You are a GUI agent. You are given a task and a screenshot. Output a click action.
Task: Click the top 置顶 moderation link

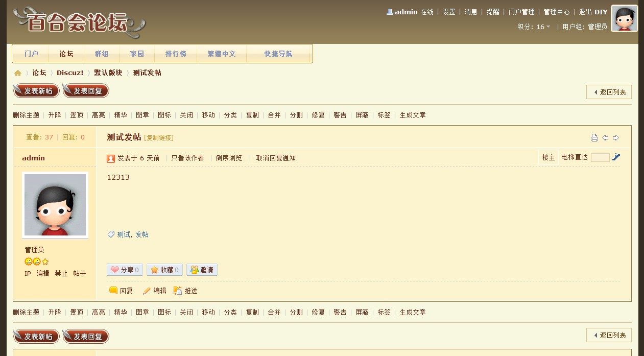point(77,115)
